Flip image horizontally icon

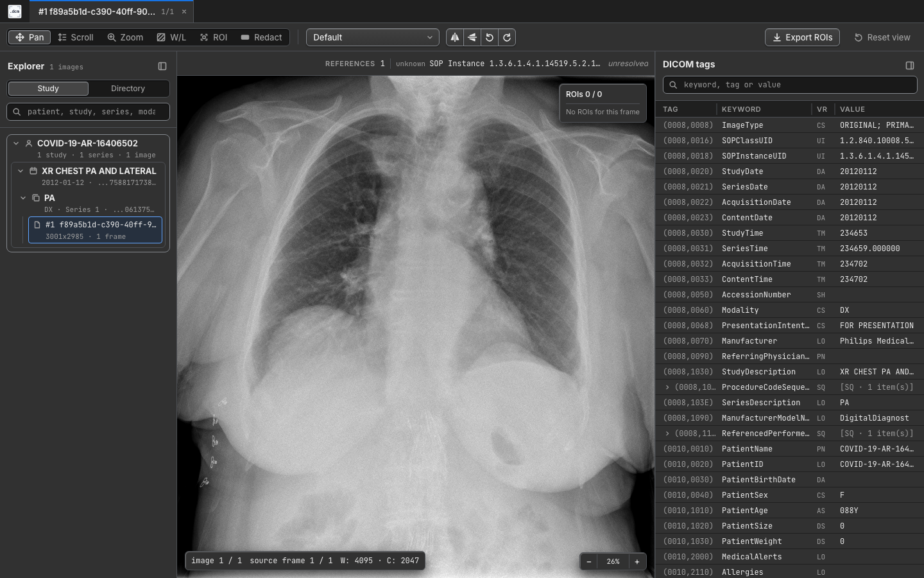[455, 37]
